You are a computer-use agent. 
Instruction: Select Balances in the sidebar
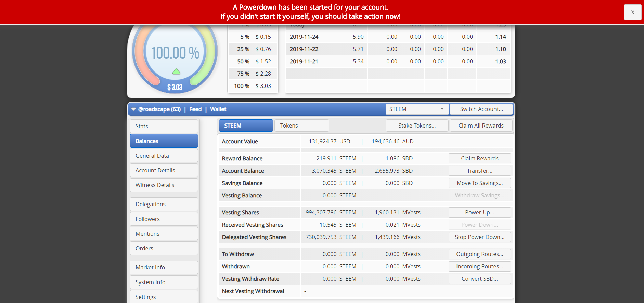164,141
